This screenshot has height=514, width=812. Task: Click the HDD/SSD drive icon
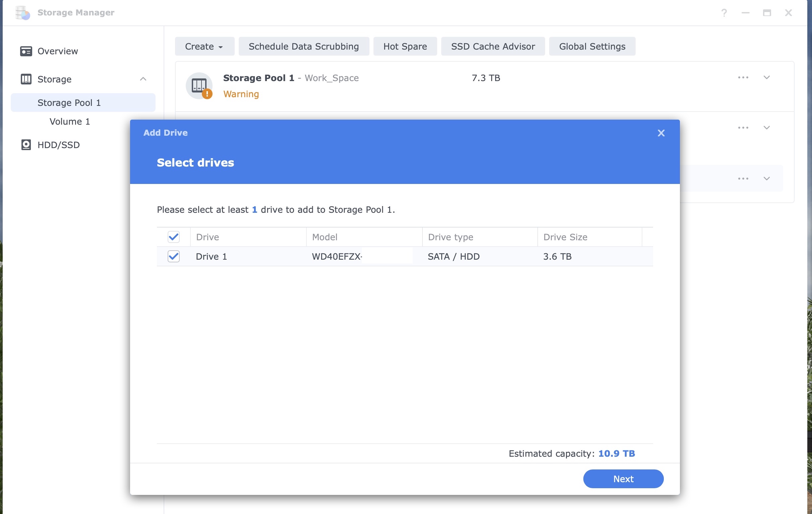tap(26, 145)
